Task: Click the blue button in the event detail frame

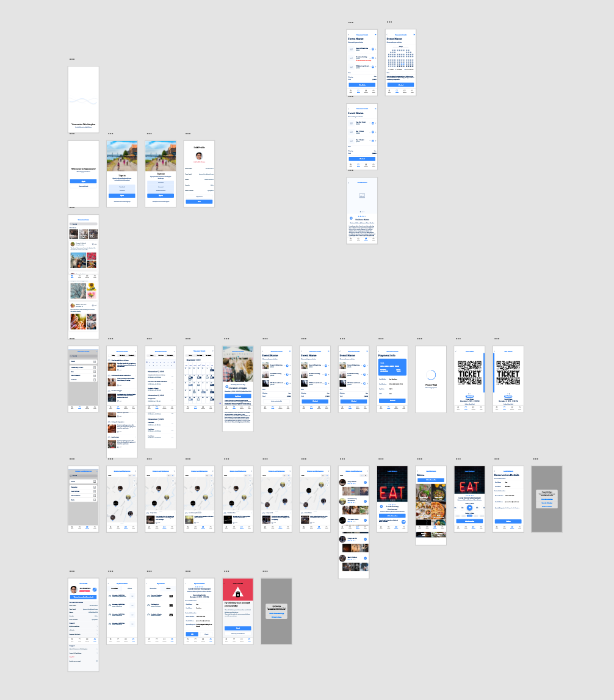Action: [238, 396]
